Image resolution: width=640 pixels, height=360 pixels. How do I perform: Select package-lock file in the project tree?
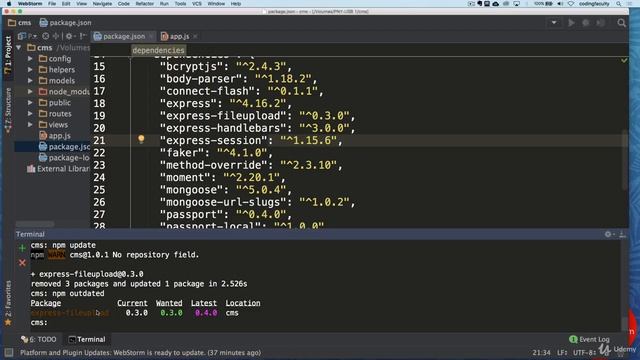click(64, 158)
